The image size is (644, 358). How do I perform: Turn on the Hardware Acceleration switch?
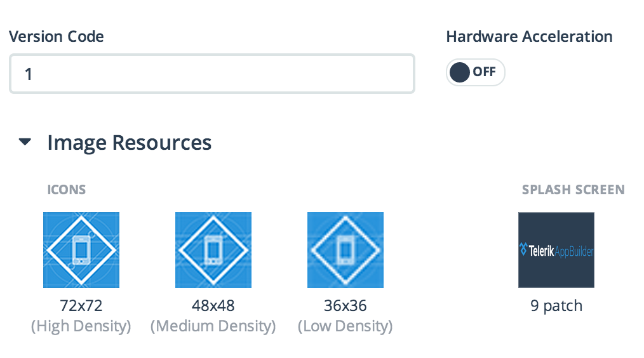click(475, 72)
